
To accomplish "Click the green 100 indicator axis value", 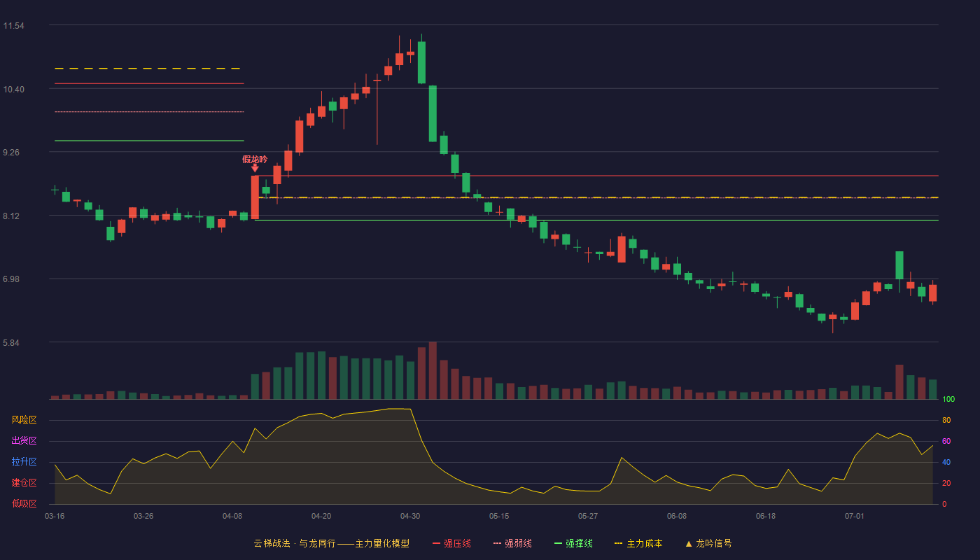I will click(x=948, y=400).
